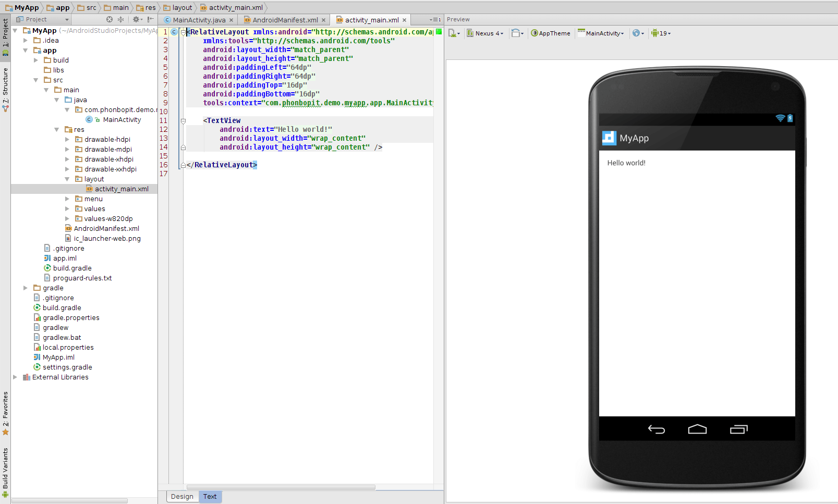The image size is (838, 504).
Task: Click the related class gutter icon on line 1
Action: (174, 32)
